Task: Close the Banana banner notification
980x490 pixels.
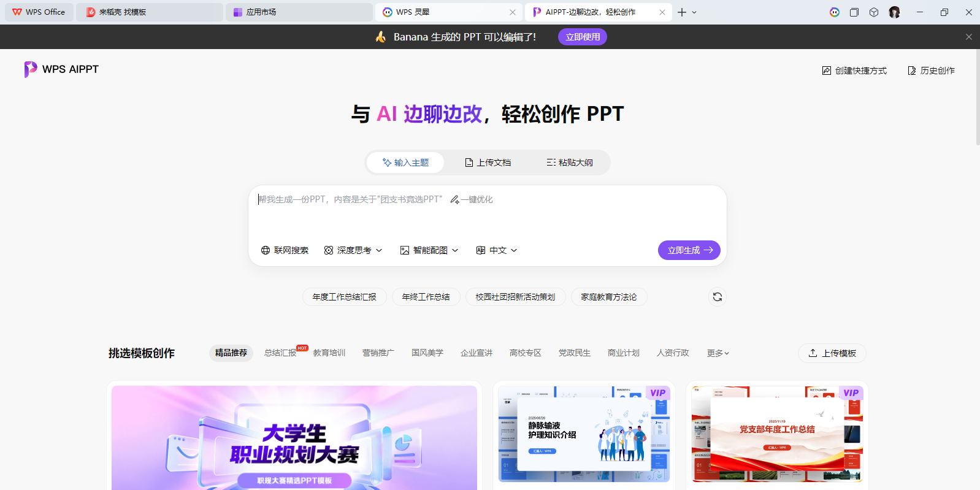Action: pos(968,37)
